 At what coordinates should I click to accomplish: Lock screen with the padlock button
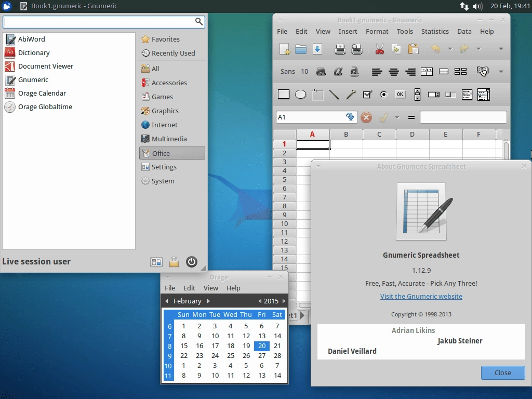pos(174,262)
